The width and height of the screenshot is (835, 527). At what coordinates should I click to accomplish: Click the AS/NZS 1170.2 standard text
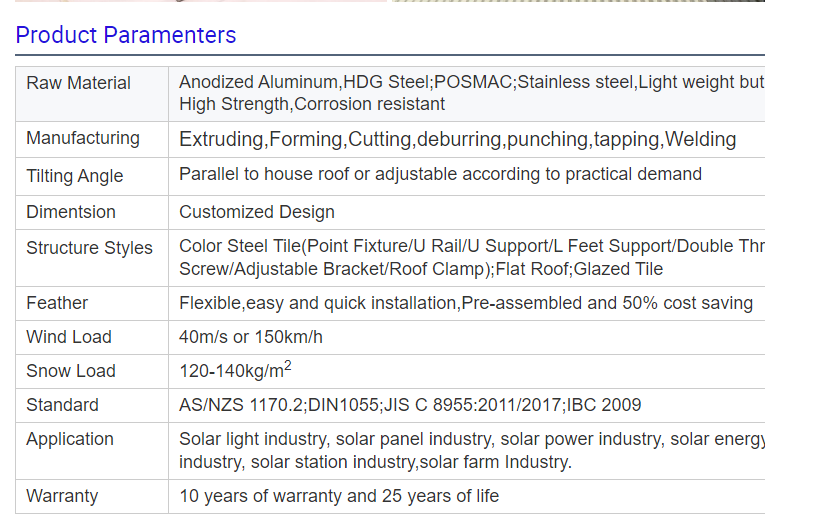point(410,405)
